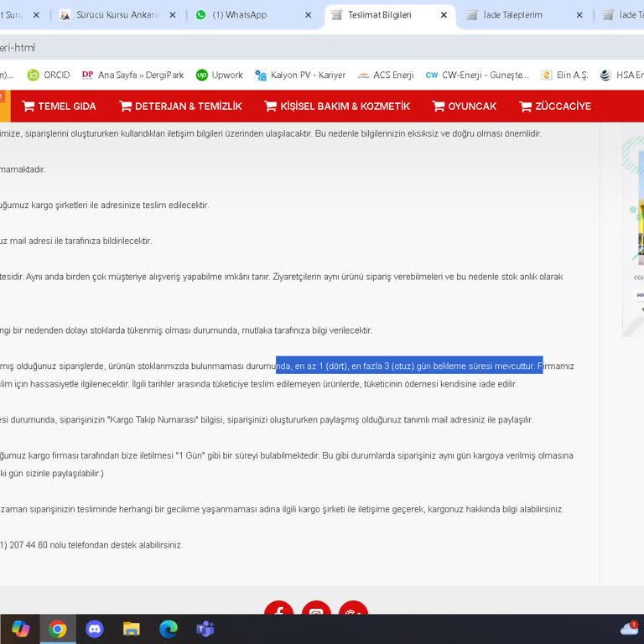Open the DETERJAN & TEMİZLİK category
The image size is (644, 644).
180,106
